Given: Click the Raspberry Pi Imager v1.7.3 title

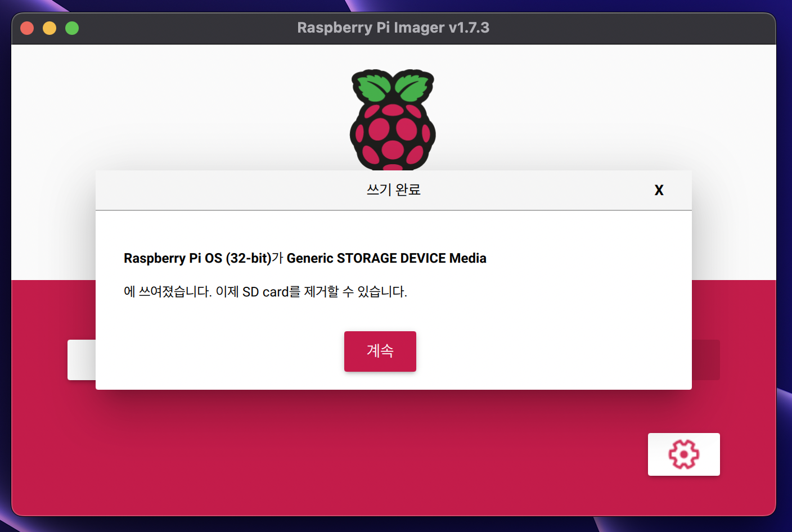Looking at the screenshot, I should [x=393, y=28].
